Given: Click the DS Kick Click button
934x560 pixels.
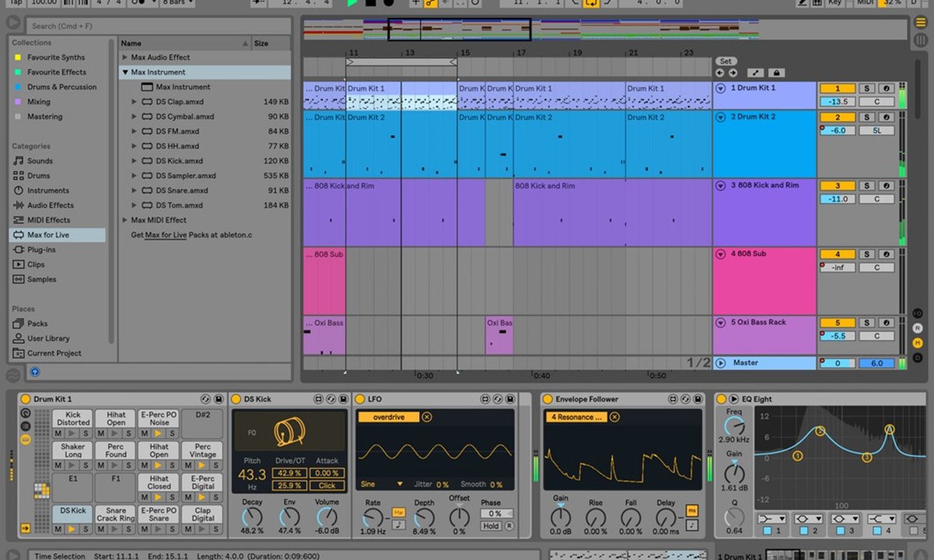Looking at the screenshot, I should pos(328,486).
